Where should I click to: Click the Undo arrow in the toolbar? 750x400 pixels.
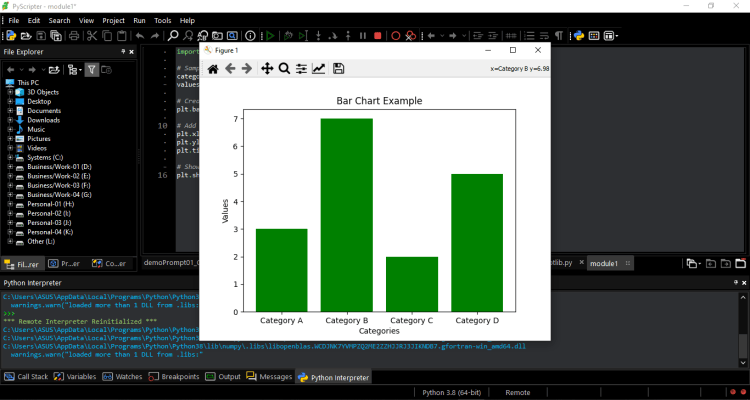coord(140,36)
